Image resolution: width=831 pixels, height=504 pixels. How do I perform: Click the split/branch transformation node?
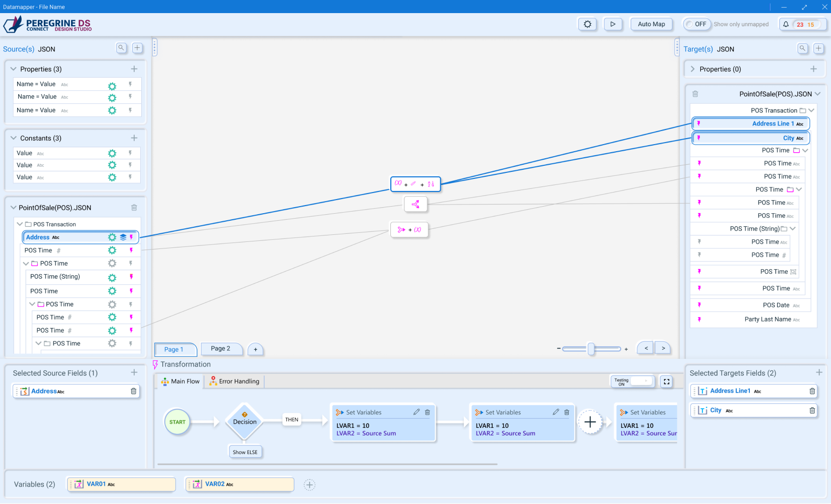click(415, 204)
